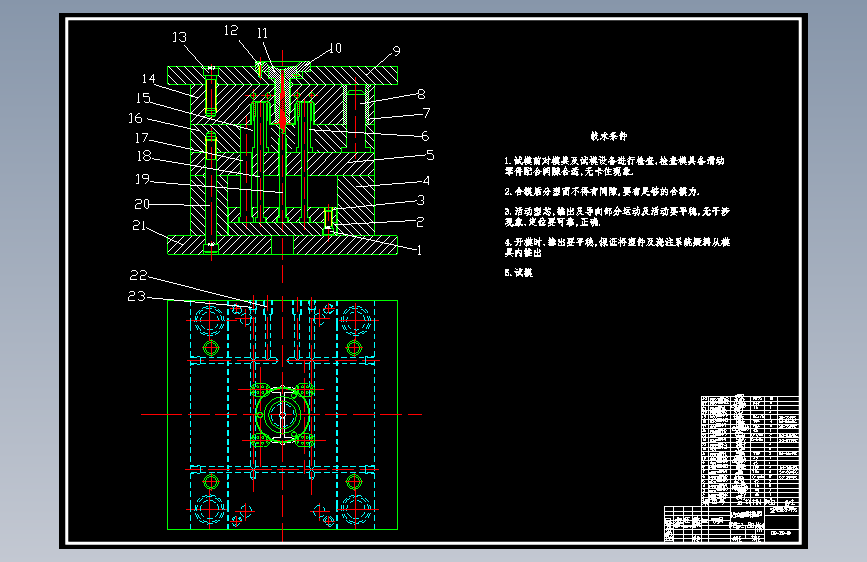Click part callout number 8
867x562 pixels.
pyautogui.click(x=421, y=94)
